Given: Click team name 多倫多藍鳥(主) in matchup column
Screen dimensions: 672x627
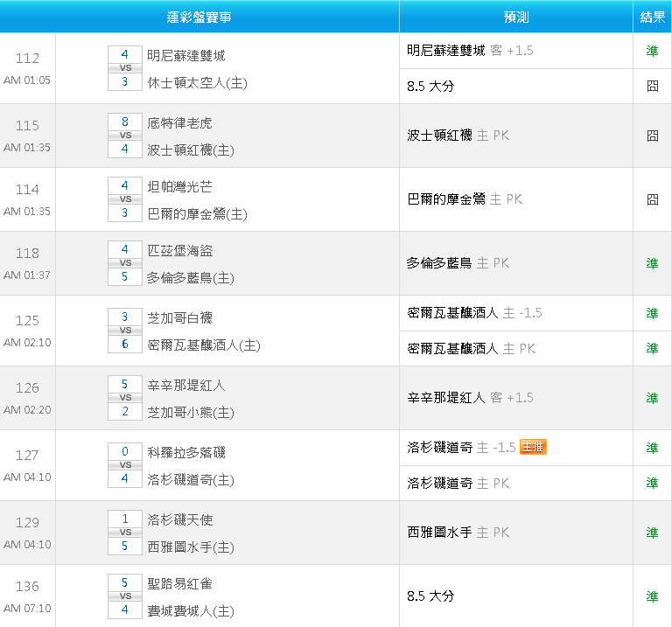Looking at the screenshot, I should [191, 277].
